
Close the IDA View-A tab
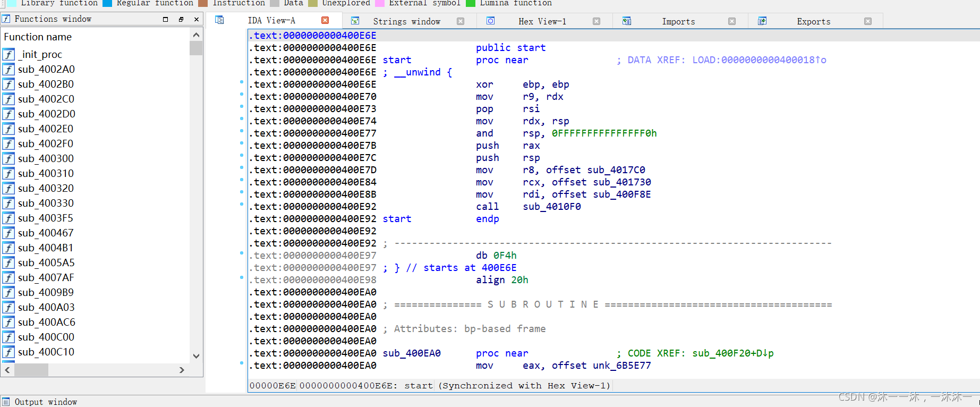click(325, 20)
